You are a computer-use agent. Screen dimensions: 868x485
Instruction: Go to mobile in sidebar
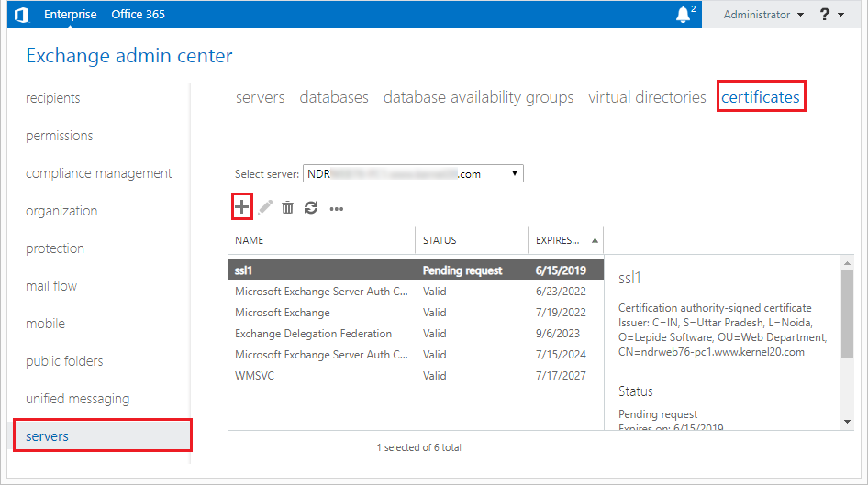point(45,324)
